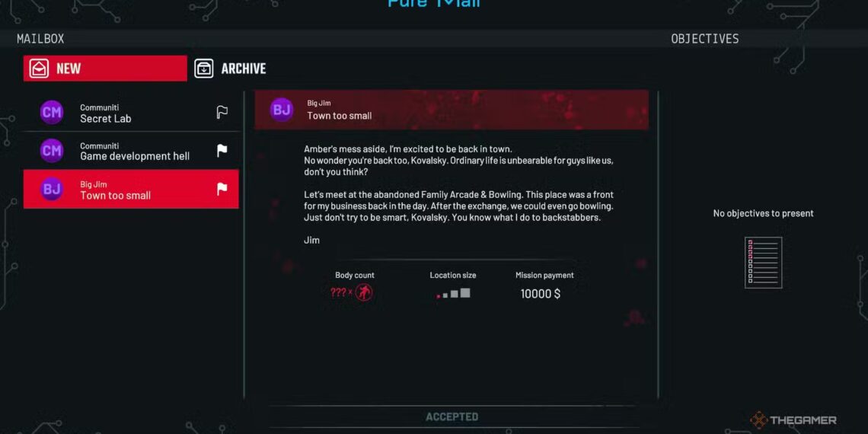868x434 pixels.
Task: Click the ACCEPTED button
Action: point(452,416)
